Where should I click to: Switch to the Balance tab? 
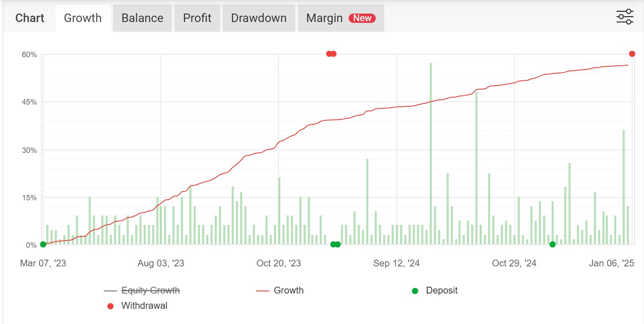(142, 18)
